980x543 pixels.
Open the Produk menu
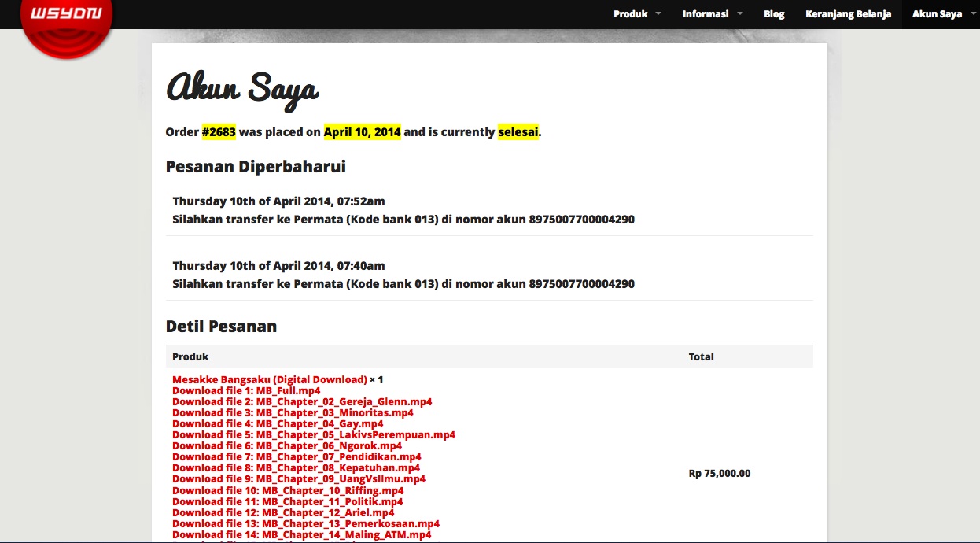pos(631,14)
